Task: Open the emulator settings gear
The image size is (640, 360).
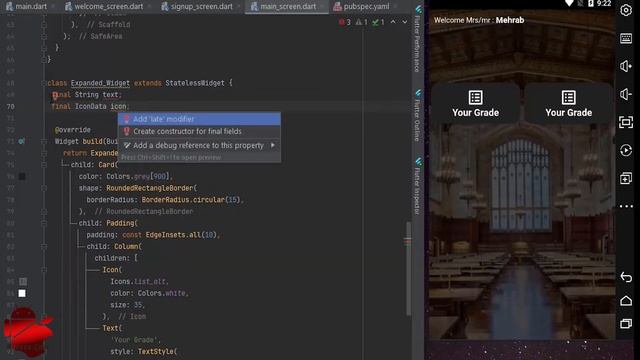Action: click(x=626, y=10)
